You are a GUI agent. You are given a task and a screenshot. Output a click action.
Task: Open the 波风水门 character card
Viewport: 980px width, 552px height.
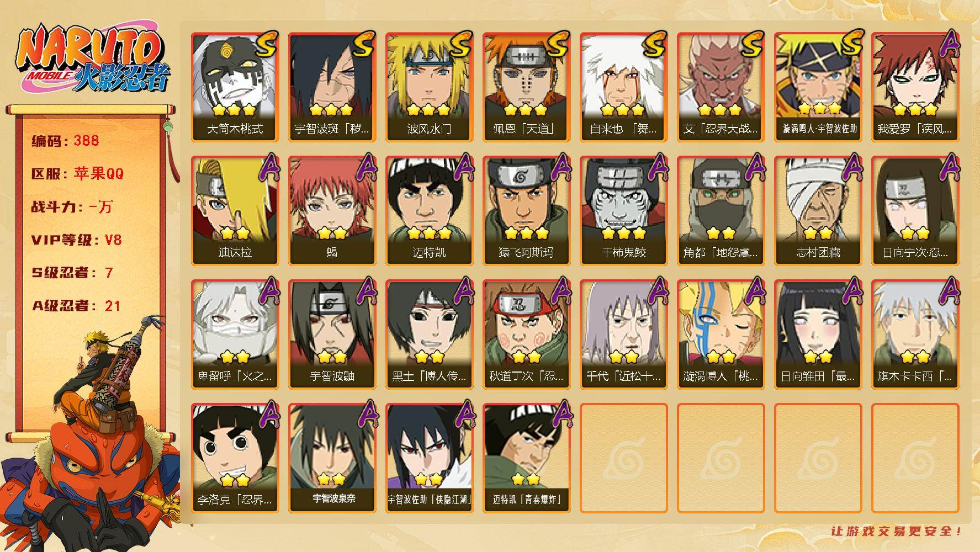[429, 87]
